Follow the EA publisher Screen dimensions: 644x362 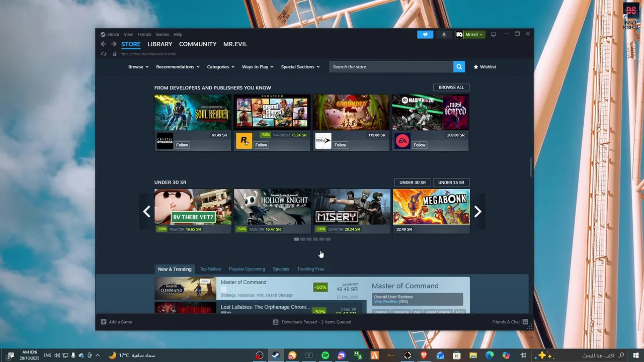(x=420, y=145)
